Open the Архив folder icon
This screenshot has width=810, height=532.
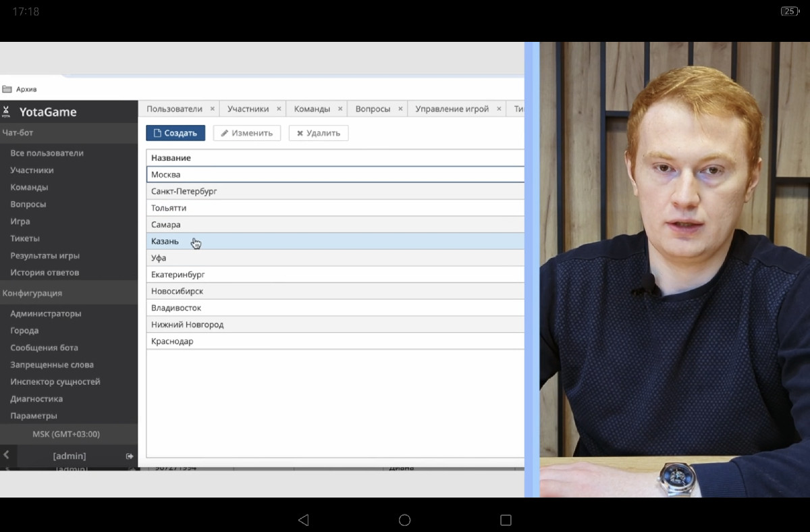click(7, 89)
